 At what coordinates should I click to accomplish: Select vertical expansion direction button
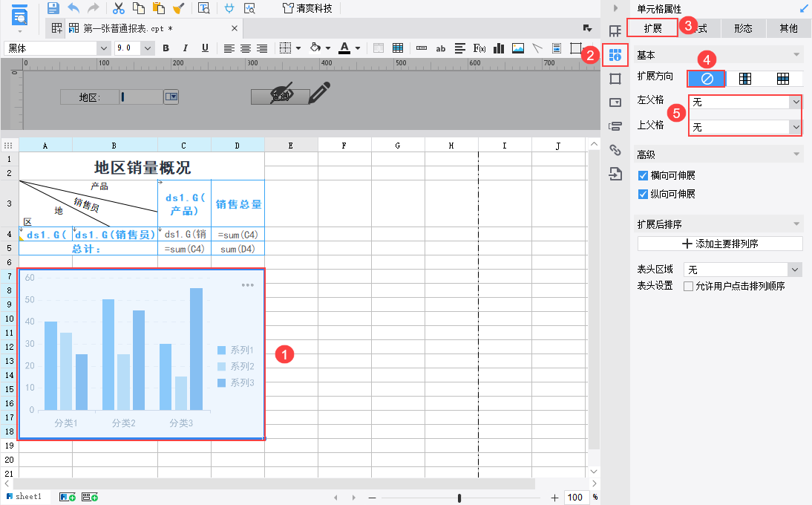[x=744, y=79]
